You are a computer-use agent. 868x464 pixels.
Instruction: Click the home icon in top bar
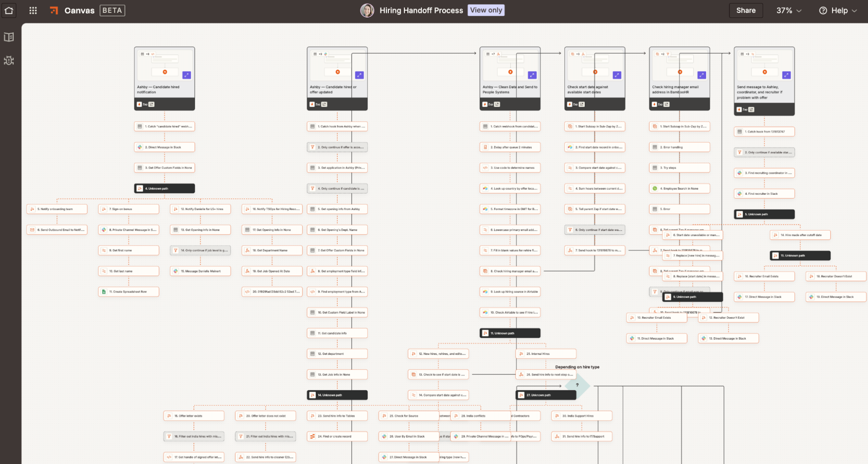pyautogui.click(x=9, y=11)
